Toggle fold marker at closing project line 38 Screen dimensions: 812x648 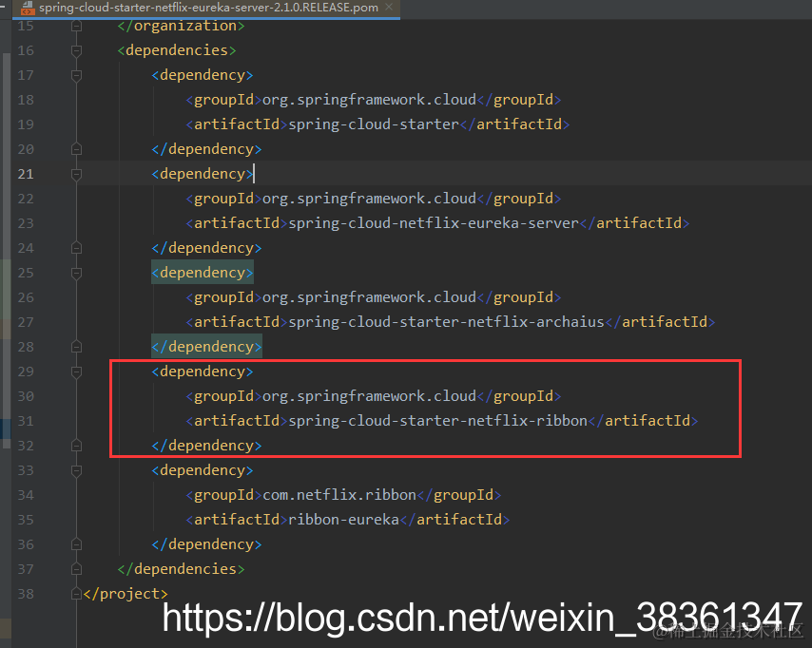point(76,594)
